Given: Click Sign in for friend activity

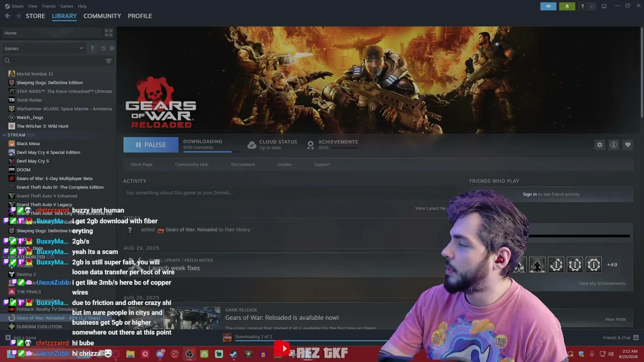Looking at the screenshot, I should pyautogui.click(x=530, y=195).
